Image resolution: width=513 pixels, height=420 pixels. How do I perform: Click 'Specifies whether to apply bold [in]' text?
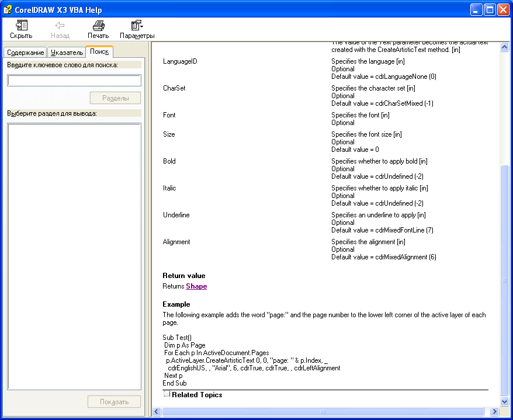(x=380, y=161)
